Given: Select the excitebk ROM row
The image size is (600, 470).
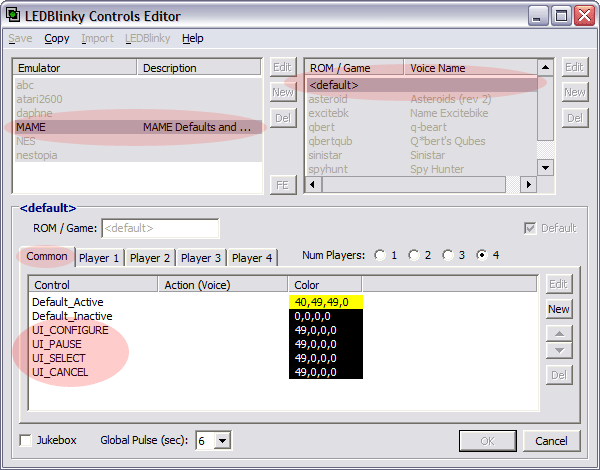Looking at the screenshot, I should tap(421, 113).
